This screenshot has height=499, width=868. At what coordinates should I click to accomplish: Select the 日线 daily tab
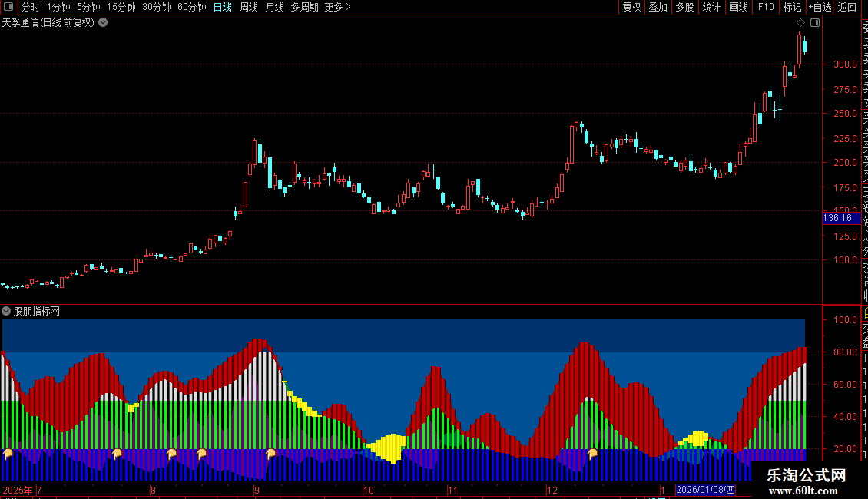pyautogui.click(x=223, y=7)
